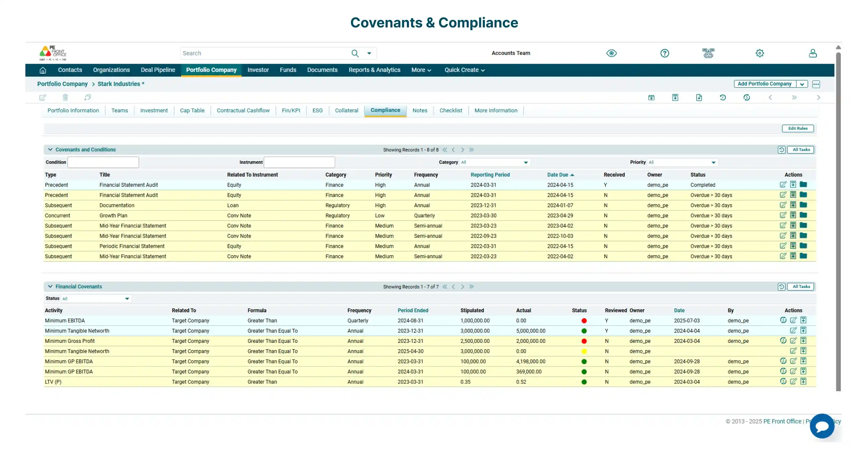Sort by Reporting Period column header

click(490, 175)
